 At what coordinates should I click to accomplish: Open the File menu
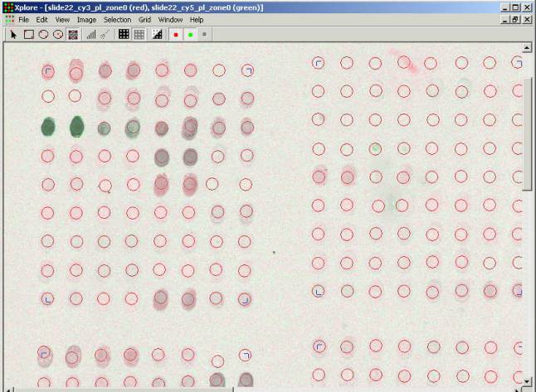pos(23,20)
